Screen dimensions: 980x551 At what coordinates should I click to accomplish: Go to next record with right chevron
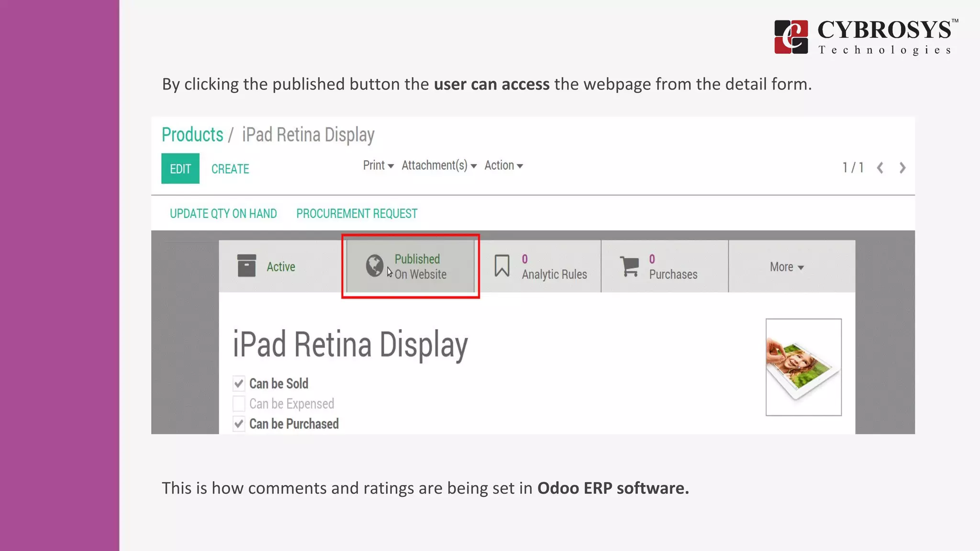(x=902, y=168)
